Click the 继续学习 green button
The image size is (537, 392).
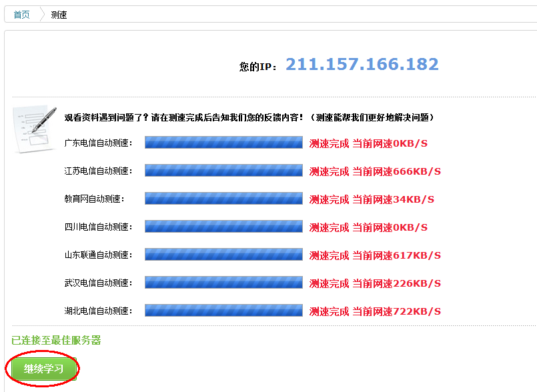coord(43,369)
